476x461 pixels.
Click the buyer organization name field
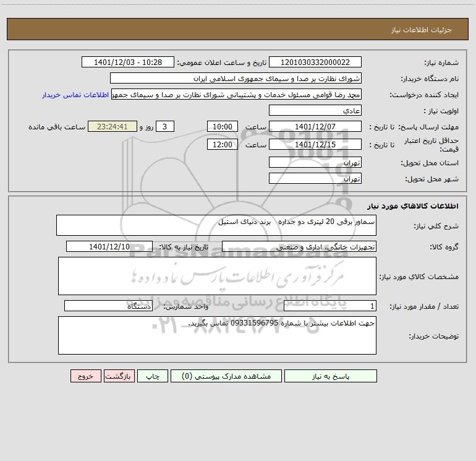click(x=236, y=78)
